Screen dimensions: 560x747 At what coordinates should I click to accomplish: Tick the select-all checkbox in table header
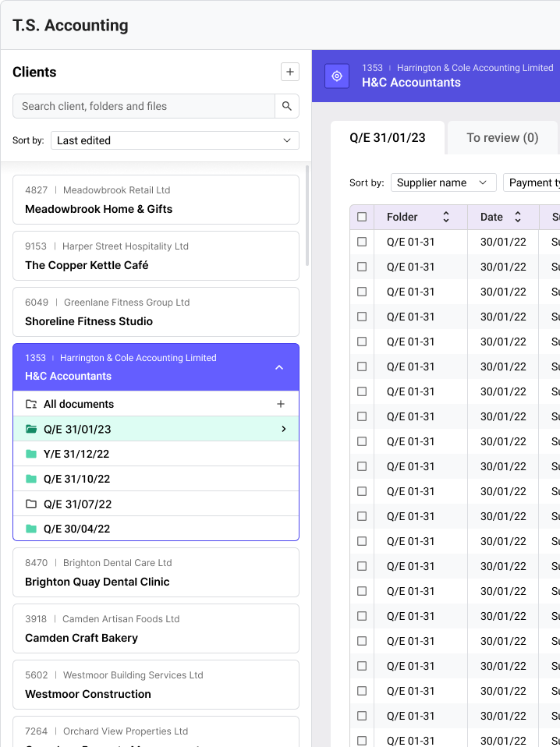(x=362, y=217)
